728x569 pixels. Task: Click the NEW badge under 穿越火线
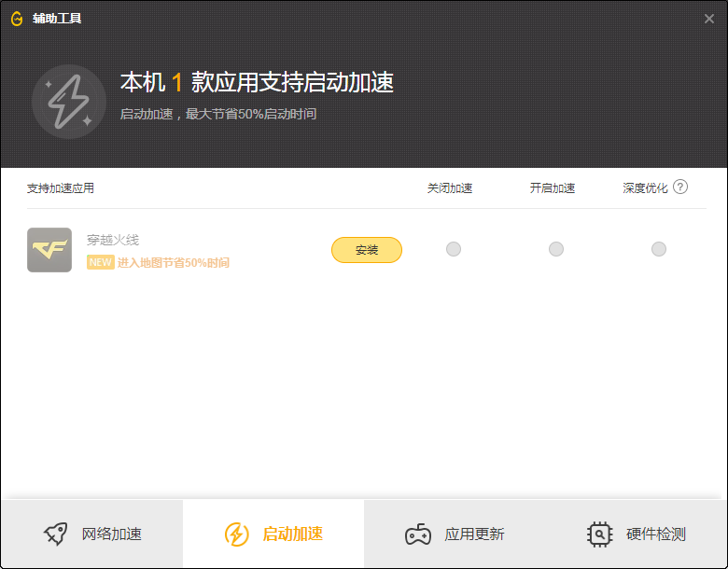tap(100, 262)
